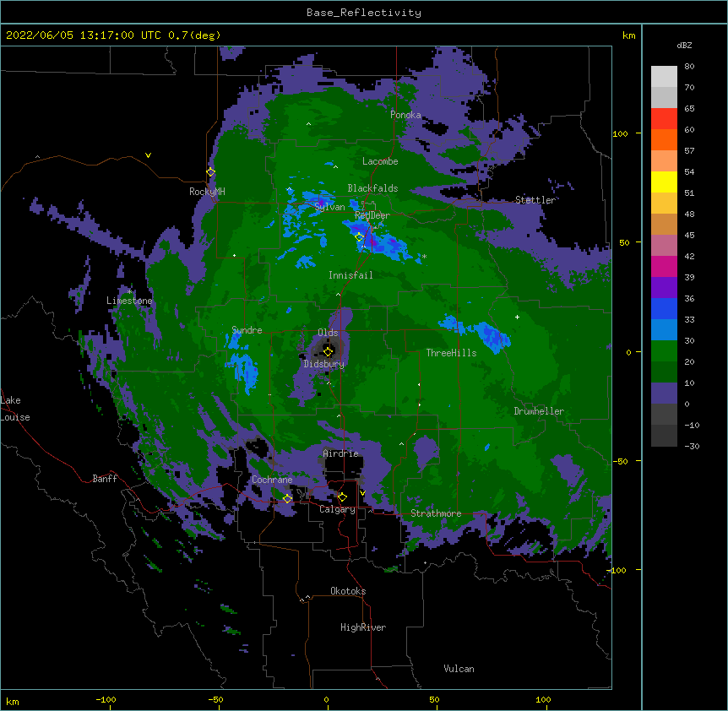Viewport: 728px width, 711px height.
Task: Click the Innisfail city label
Action: [350, 275]
